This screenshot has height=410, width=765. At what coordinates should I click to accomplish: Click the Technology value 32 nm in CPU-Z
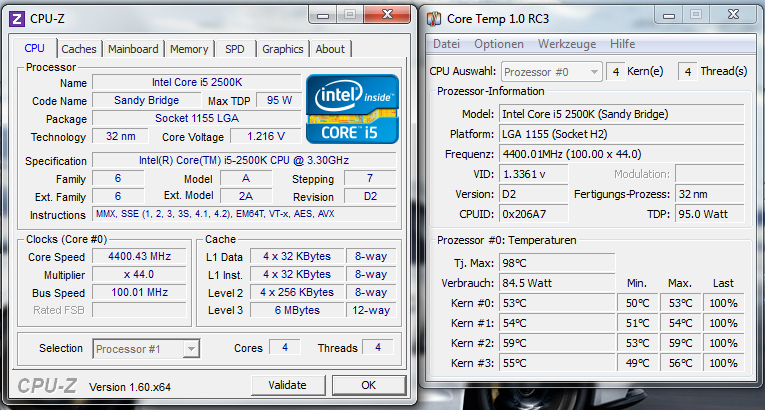(x=121, y=136)
